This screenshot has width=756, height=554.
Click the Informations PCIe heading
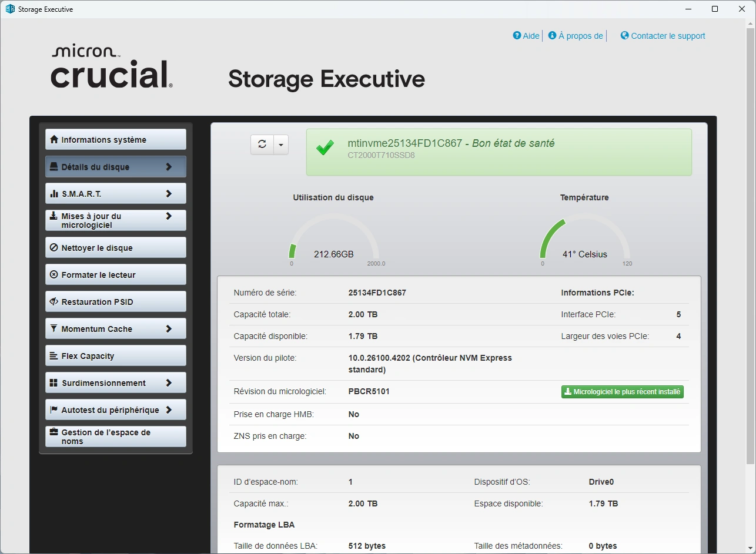pos(597,293)
